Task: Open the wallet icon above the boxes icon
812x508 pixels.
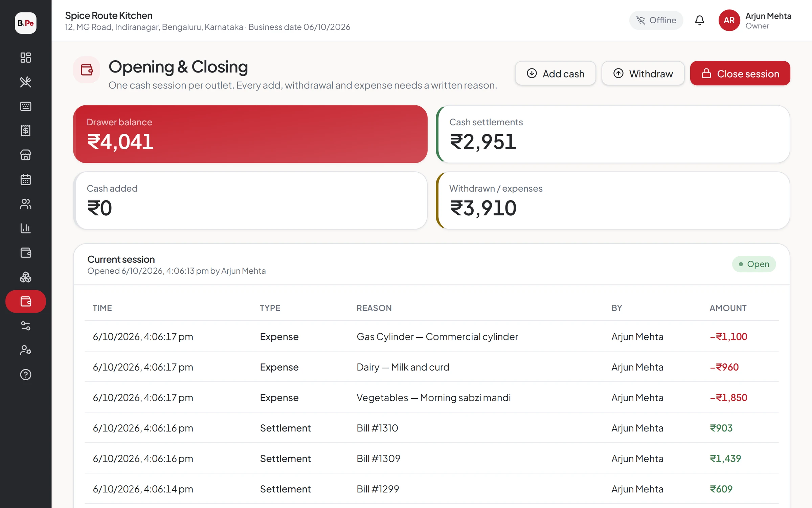Action: click(26, 253)
